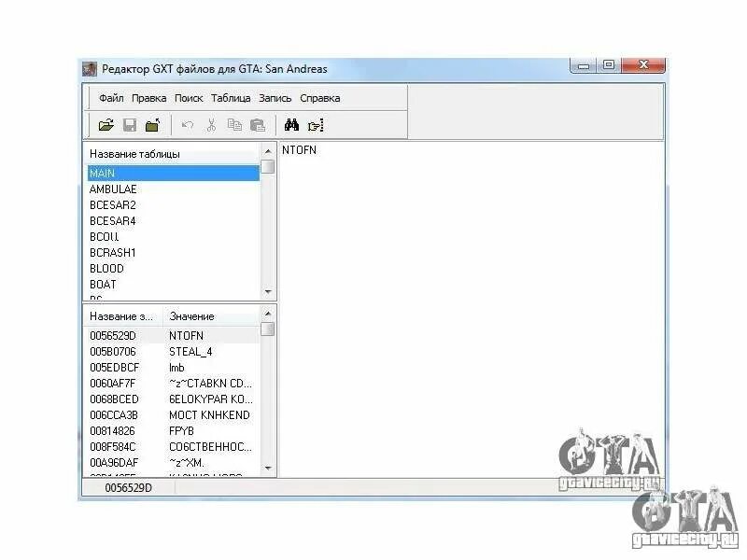Click the application icon in title bar

pyautogui.click(x=90, y=69)
